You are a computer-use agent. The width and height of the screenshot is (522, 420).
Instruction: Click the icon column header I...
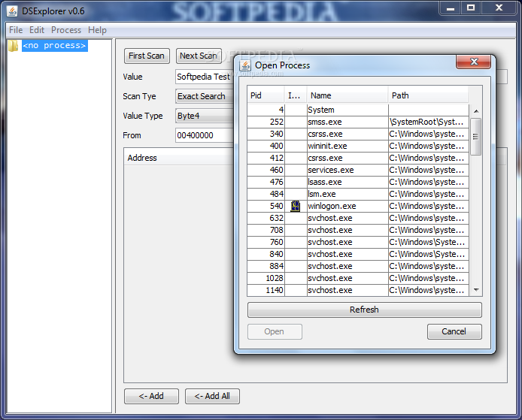(x=296, y=95)
